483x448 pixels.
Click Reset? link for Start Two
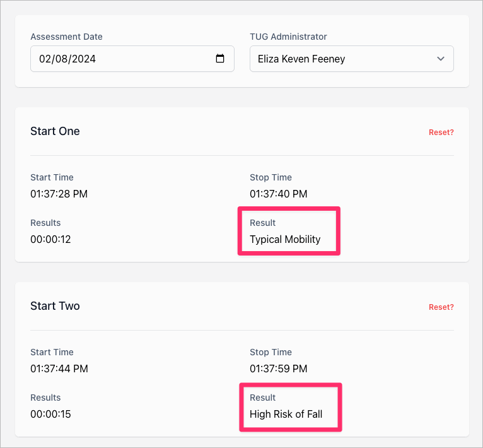click(x=441, y=307)
